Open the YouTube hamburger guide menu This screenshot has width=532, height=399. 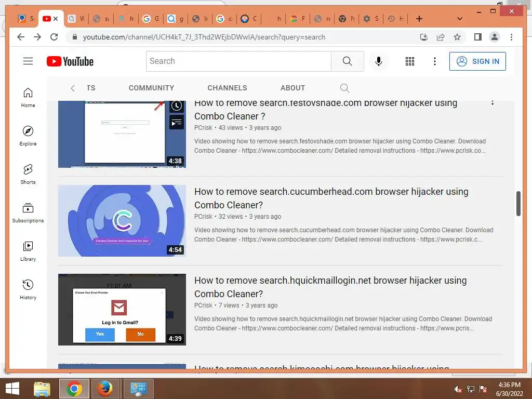click(x=28, y=61)
